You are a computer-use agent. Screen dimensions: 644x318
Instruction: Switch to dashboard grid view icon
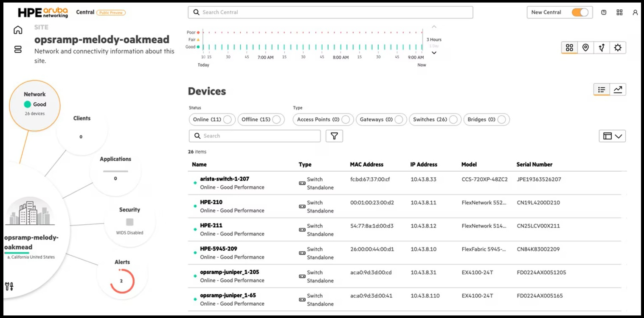pos(570,48)
